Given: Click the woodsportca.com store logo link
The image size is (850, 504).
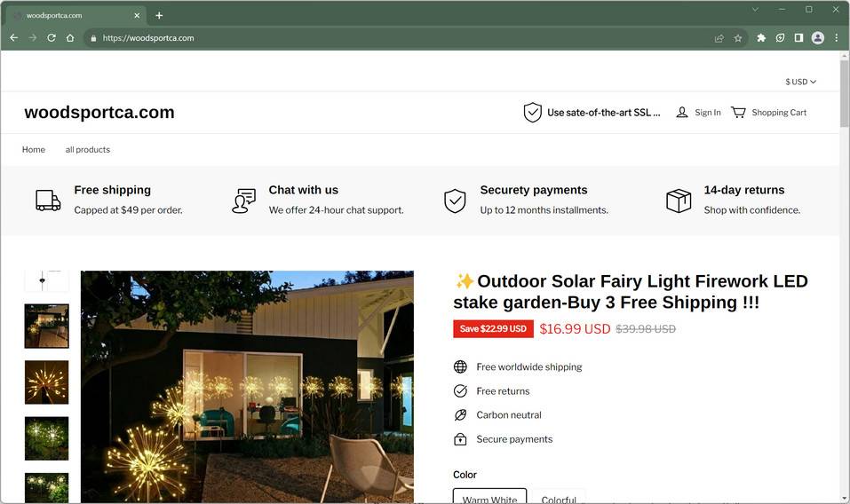Looking at the screenshot, I should pos(99,112).
